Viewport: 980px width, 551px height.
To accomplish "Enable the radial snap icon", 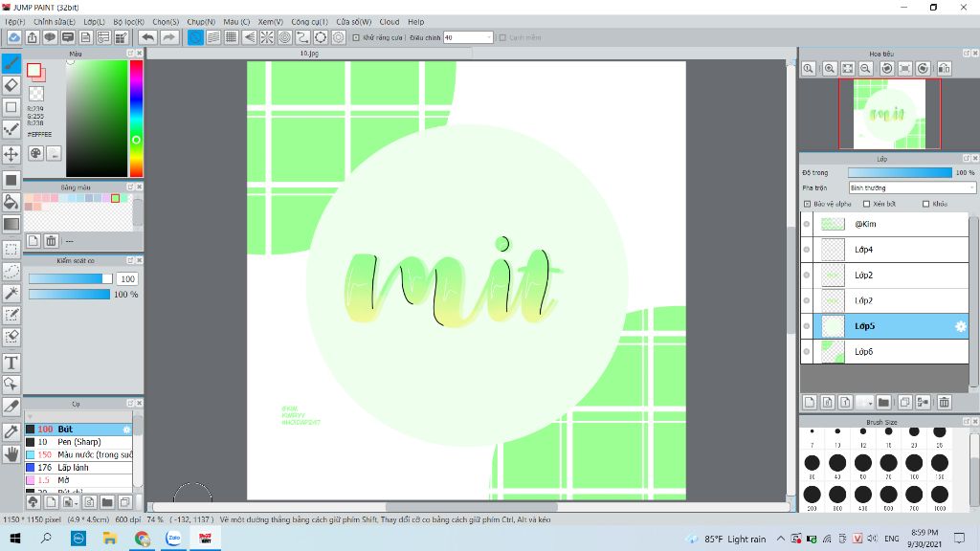I will pyautogui.click(x=267, y=37).
